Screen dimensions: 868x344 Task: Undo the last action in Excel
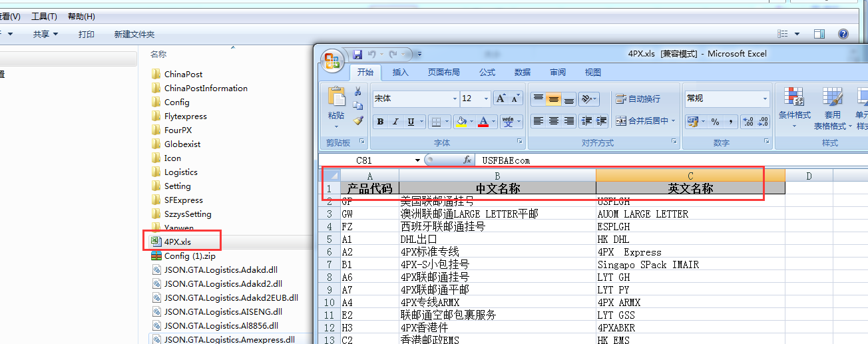371,54
